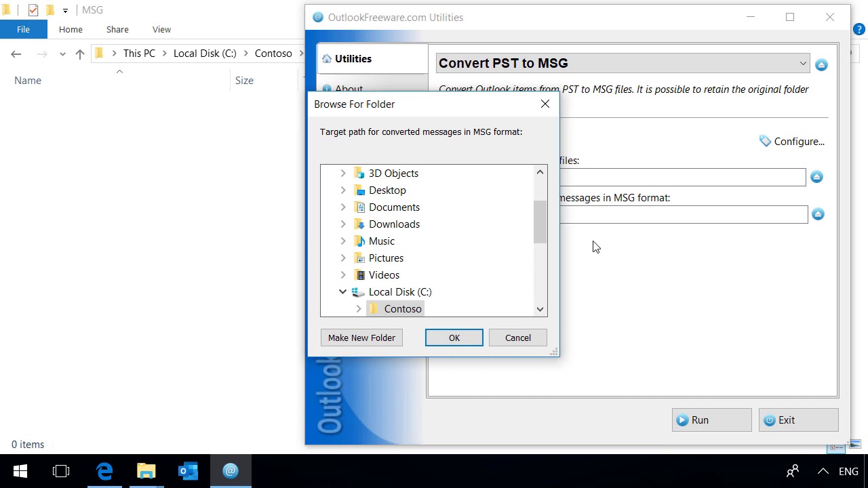Close the Browse For Folder dialog
This screenshot has width=868, height=488.
point(545,104)
